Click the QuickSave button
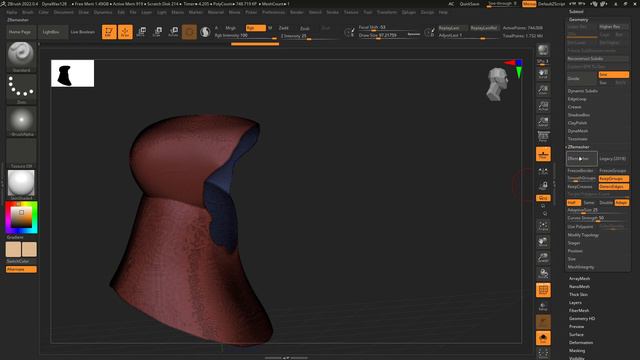Screen dimensions: 640x360 click(x=469, y=4)
